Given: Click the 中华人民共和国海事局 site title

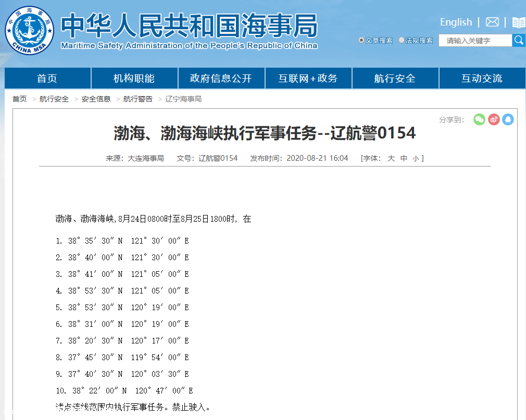Looking at the screenshot, I should (x=189, y=26).
